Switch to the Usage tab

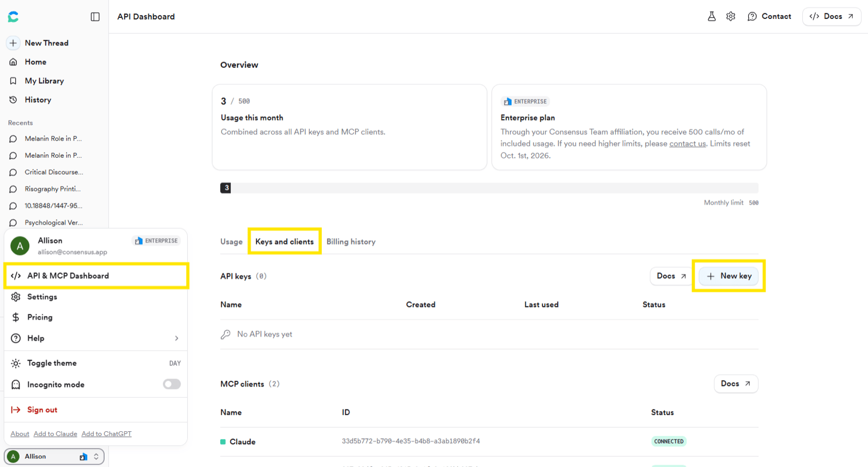[x=231, y=242]
